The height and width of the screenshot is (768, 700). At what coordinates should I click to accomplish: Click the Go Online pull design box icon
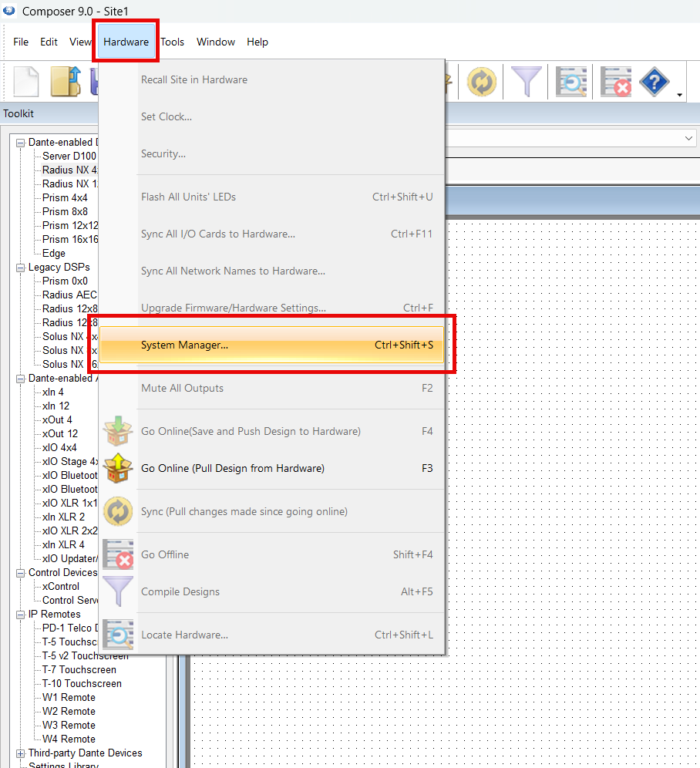[x=118, y=468]
